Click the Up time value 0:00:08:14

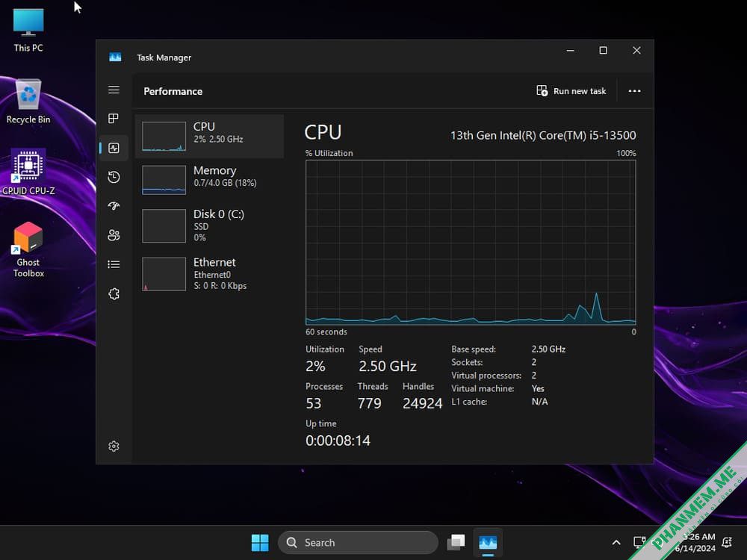(x=338, y=441)
